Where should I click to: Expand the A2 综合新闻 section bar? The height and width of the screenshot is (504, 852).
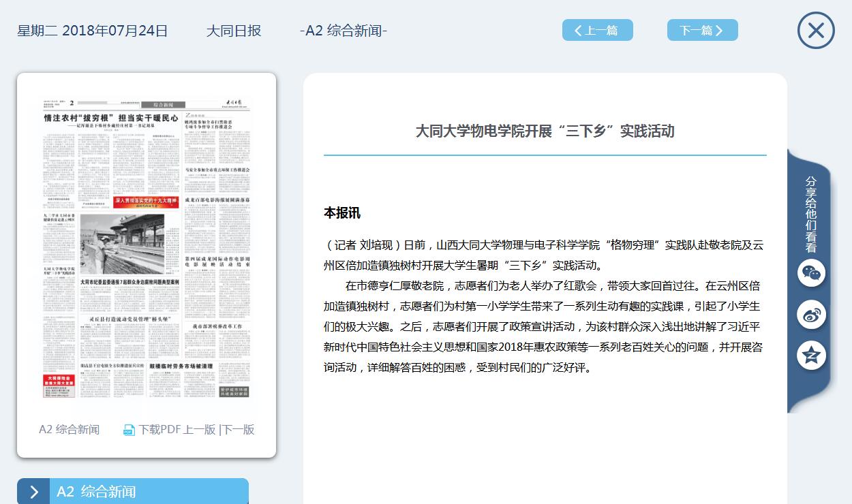pos(133,492)
